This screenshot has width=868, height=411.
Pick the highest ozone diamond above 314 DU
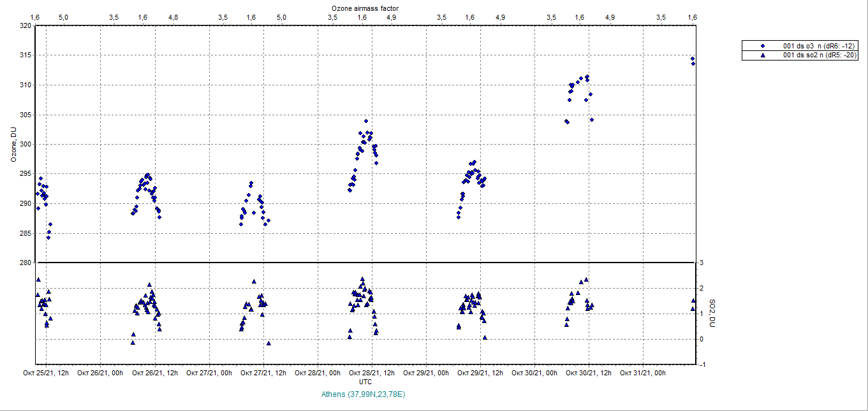693,59
